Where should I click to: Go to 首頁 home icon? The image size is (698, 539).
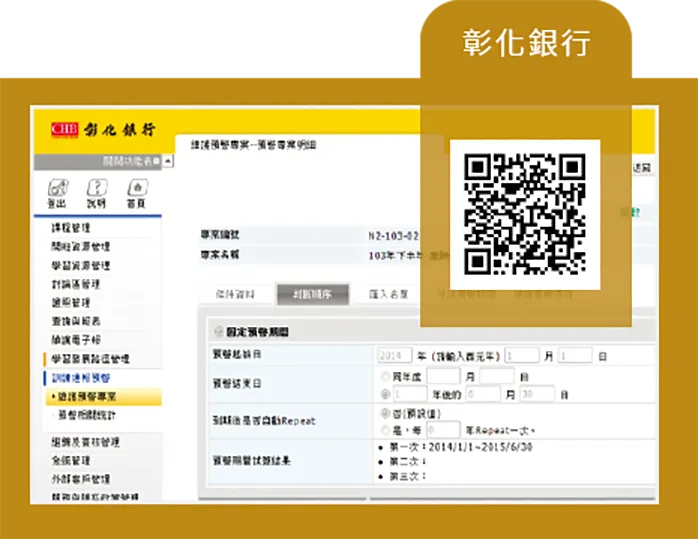(x=136, y=188)
